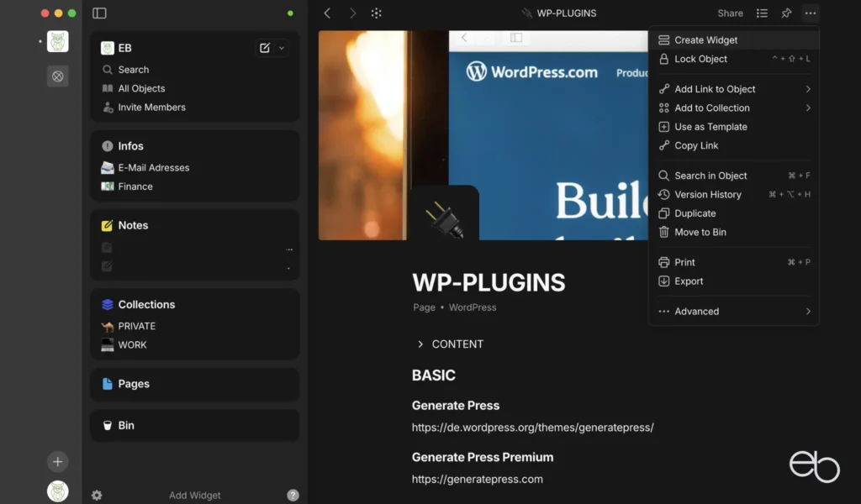Click the Page type label under title
The image size is (861, 504).
click(424, 307)
